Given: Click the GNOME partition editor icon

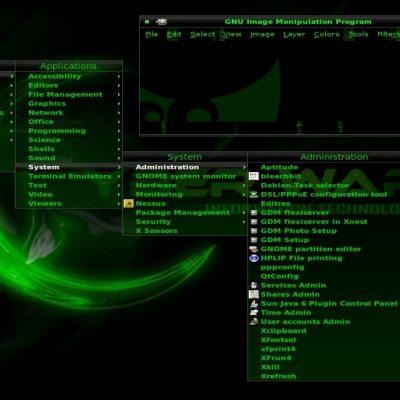Looking at the screenshot, I should point(254,249).
